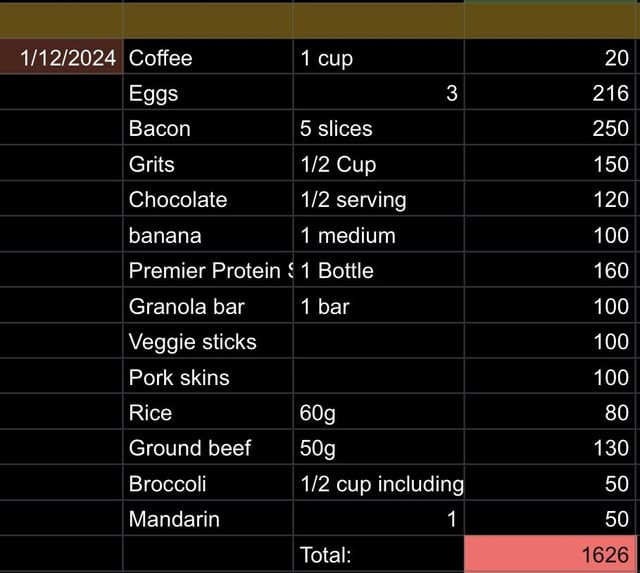
Task: Select the Ground beef calories 130
Action: tap(549, 447)
